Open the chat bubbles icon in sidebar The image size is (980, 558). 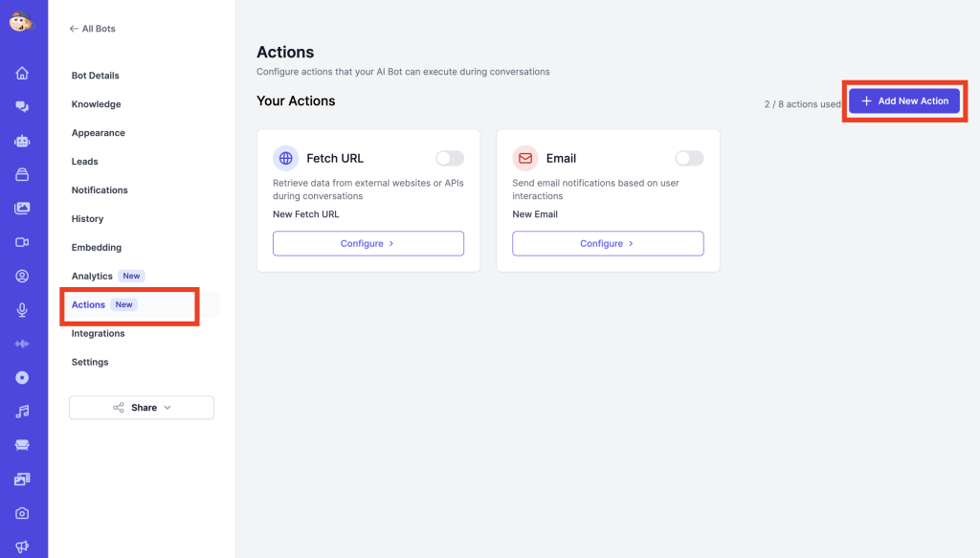[x=22, y=107]
